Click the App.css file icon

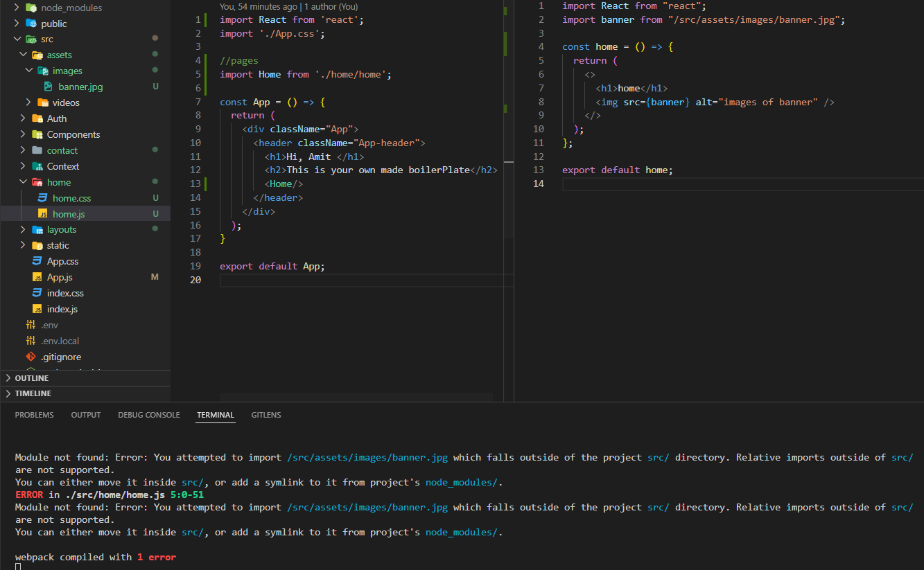[37, 262]
